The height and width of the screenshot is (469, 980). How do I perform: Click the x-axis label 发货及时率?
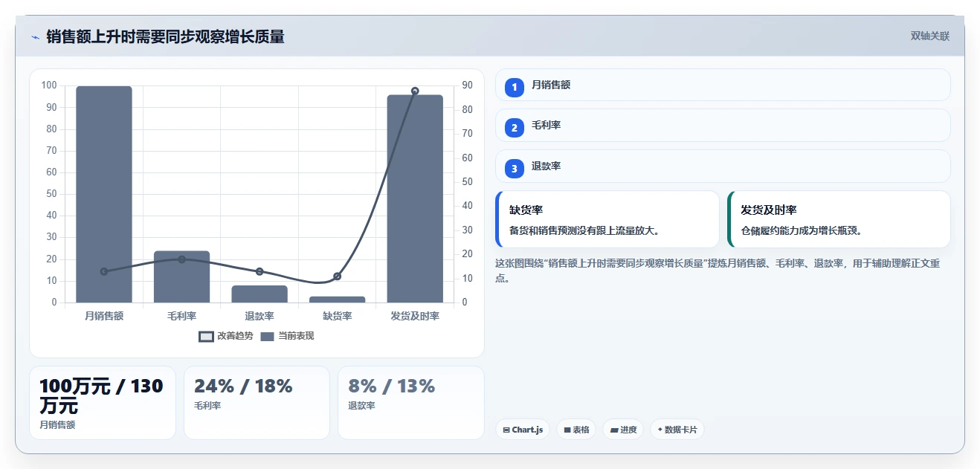pyautogui.click(x=415, y=316)
